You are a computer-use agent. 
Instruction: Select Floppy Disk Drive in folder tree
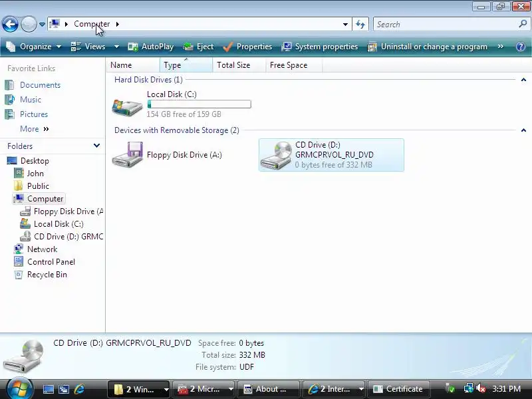(x=68, y=211)
